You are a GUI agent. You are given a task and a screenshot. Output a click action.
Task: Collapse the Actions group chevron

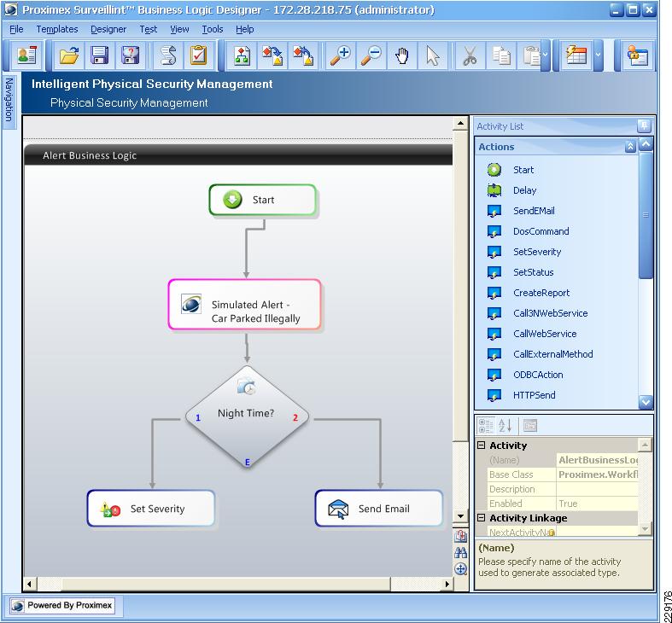(x=630, y=147)
